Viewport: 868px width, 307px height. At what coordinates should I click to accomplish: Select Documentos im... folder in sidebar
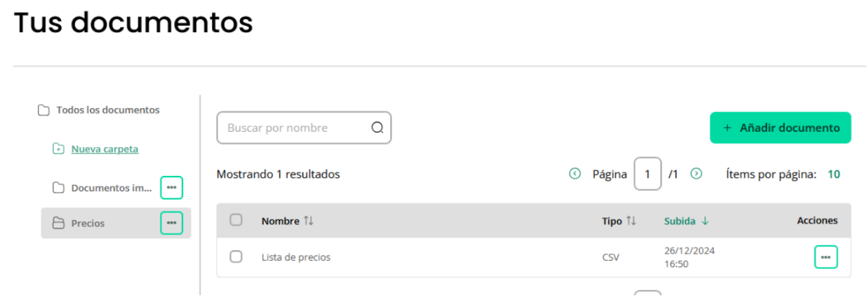102,188
